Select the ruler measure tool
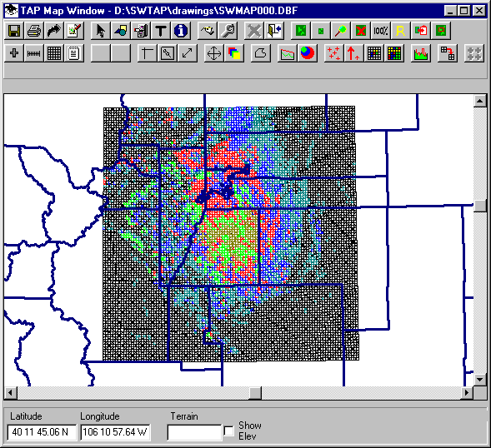Viewport: 491px width, 448px height. (x=34, y=53)
